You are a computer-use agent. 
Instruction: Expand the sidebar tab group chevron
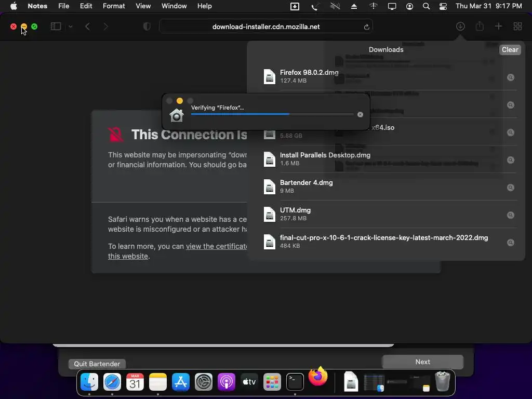coord(70,26)
